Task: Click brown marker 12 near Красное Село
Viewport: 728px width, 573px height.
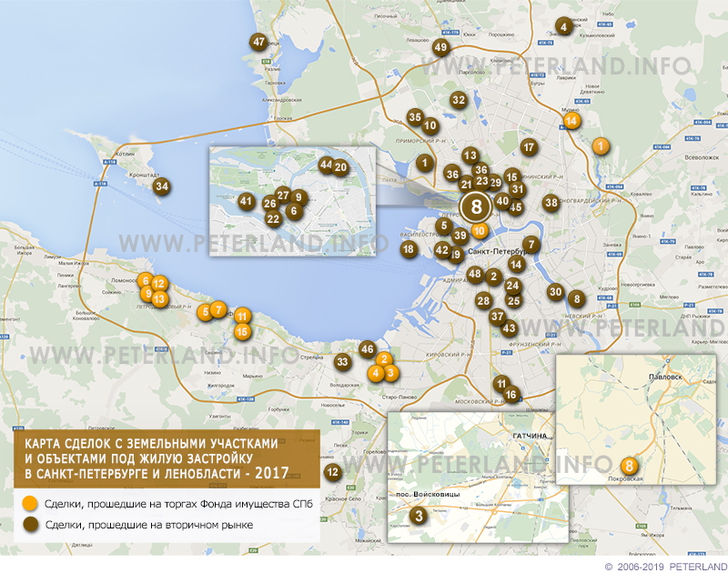Action: pos(332,472)
